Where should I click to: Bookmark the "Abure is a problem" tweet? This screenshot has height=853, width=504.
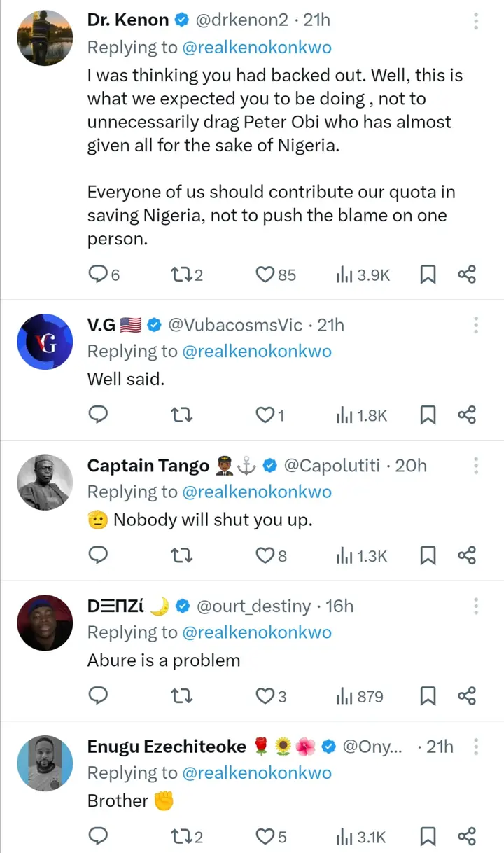[x=427, y=696]
